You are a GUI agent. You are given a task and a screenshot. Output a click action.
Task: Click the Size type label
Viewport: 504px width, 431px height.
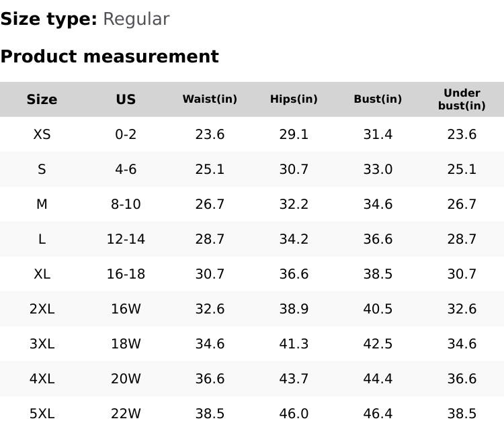coord(48,19)
